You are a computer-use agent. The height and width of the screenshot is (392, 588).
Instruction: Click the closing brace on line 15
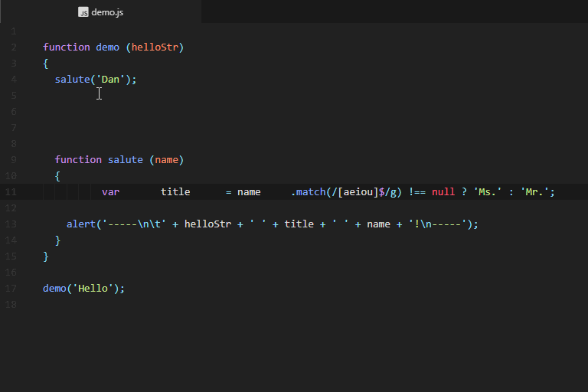[x=46, y=256]
